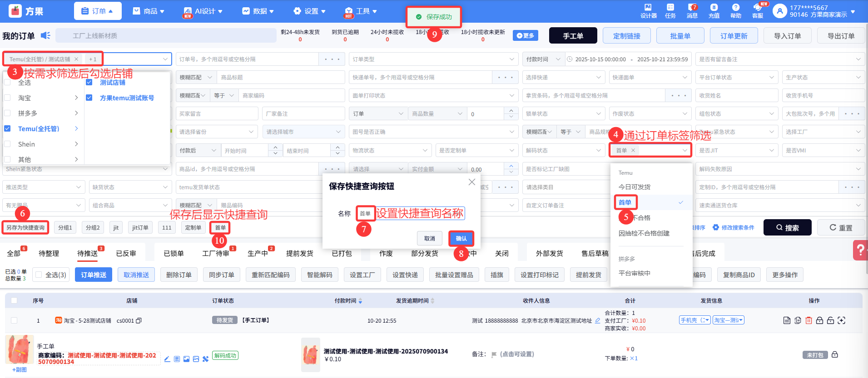Click the 另存为快捷查询 button
Screen dimensions: 868x378
(x=25, y=227)
